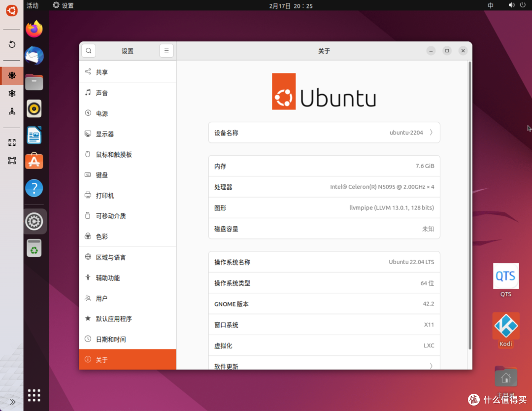The height and width of the screenshot is (411, 532).
Task: Open the clock showing 2月17日 20:25
Action: (x=291, y=6)
